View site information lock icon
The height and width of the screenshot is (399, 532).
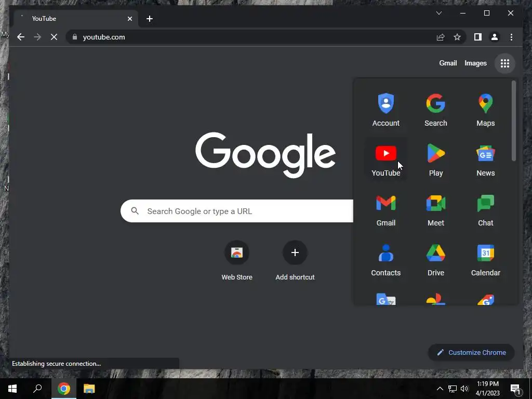coord(75,37)
